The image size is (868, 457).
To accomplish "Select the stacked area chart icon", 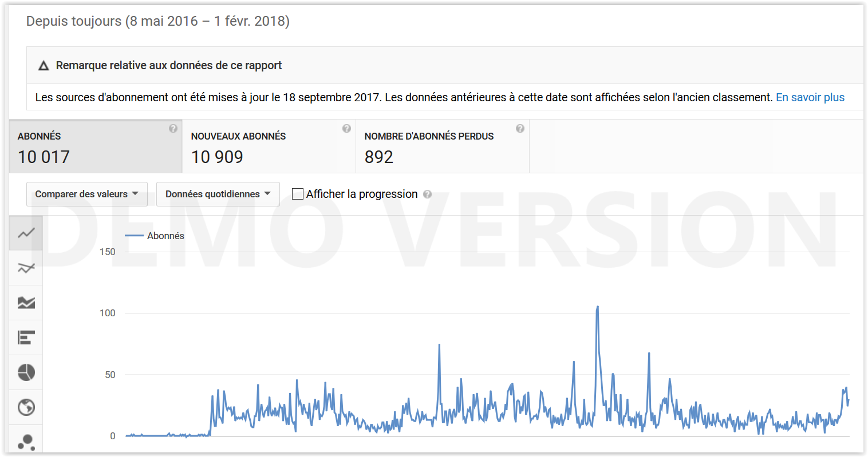I will [26, 303].
